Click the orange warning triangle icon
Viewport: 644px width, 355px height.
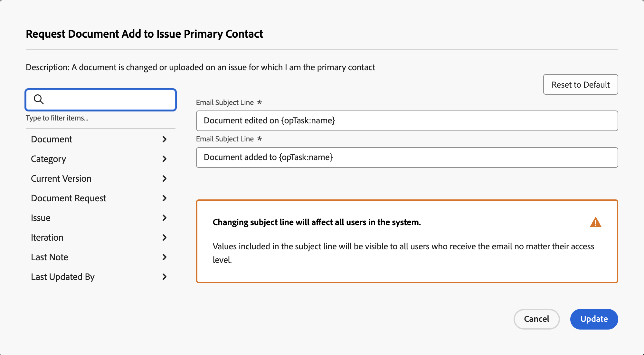[x=595, y=222]
